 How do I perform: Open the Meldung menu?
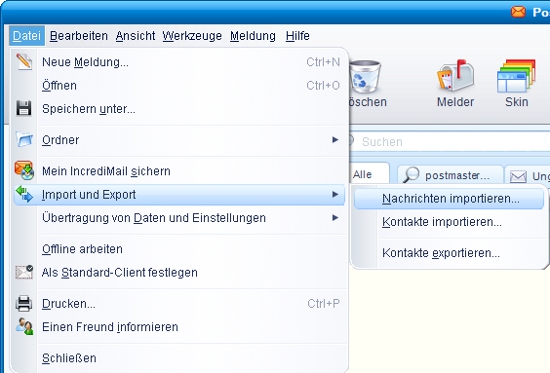click(x=253, y=36)
